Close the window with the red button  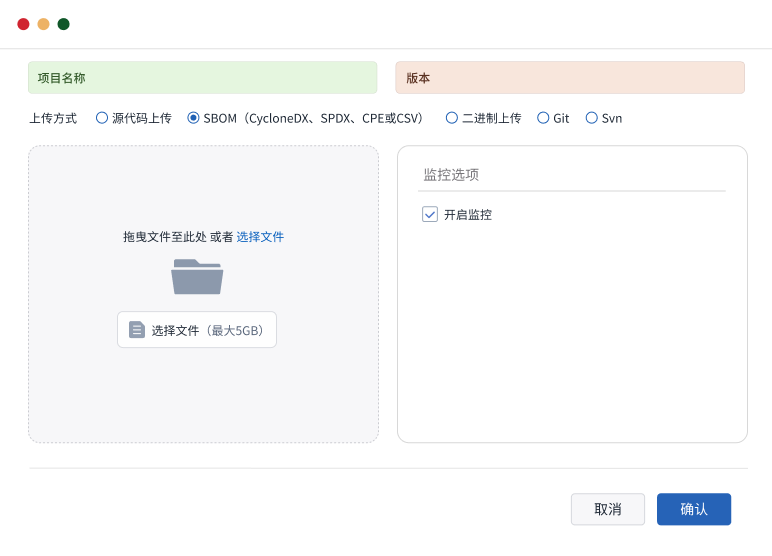(x=23, y=24)
